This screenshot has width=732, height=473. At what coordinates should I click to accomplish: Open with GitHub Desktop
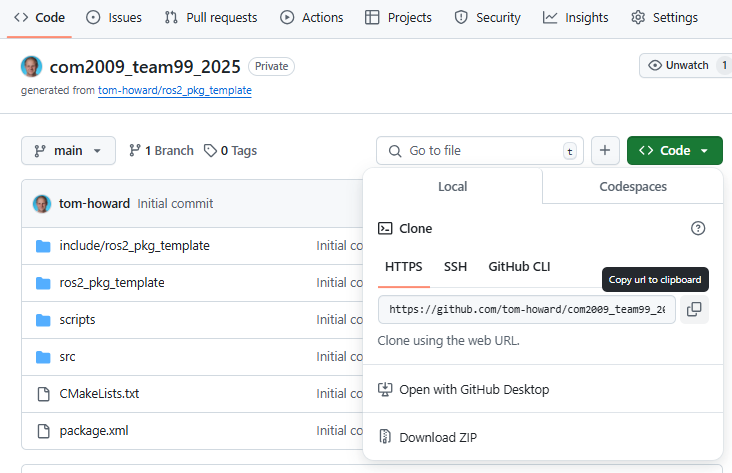[x=473, y=390]
